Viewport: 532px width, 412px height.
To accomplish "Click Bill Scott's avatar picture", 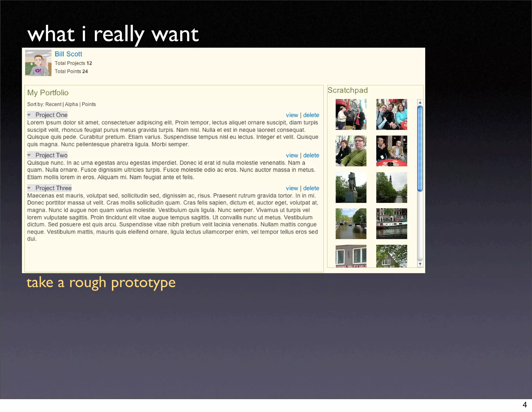I will tap(38, 63).
